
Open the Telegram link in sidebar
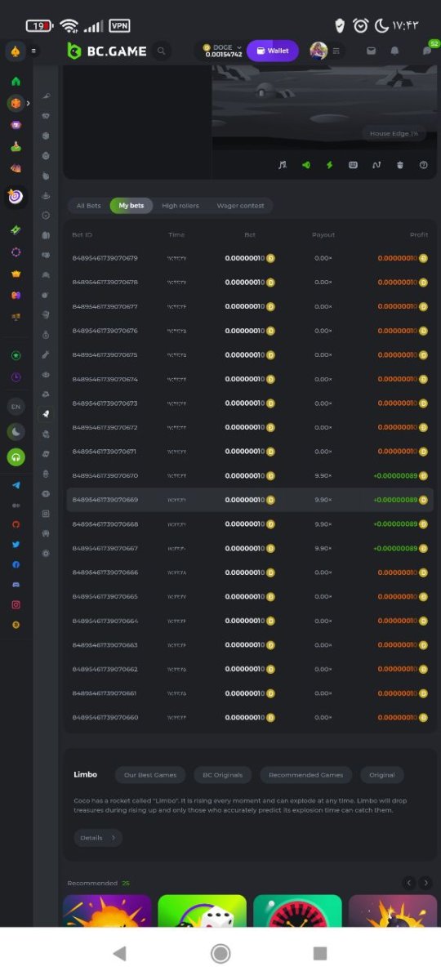click(x=16, y=485)
